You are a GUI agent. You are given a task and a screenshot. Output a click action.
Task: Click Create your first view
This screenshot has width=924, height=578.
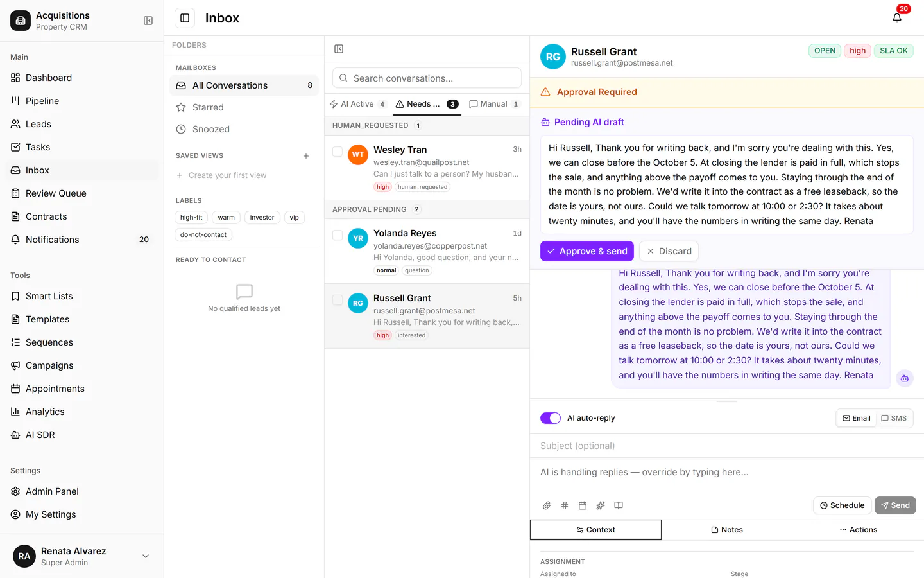(x=221, y=175)
